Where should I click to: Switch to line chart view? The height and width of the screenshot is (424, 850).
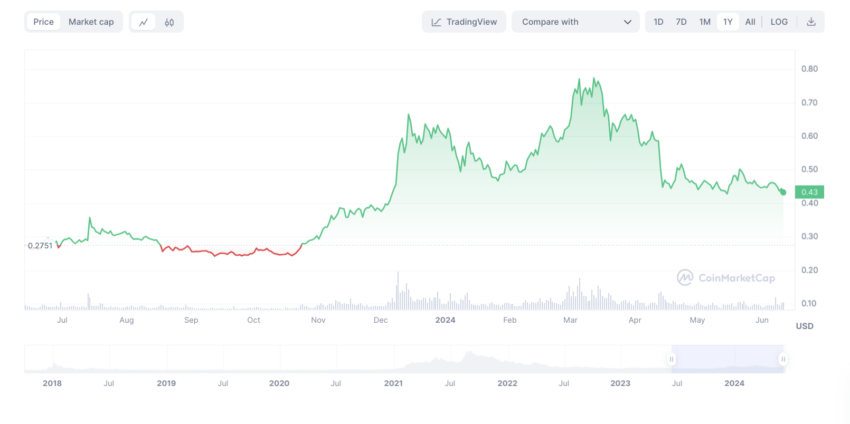click(x=144, y=22)
